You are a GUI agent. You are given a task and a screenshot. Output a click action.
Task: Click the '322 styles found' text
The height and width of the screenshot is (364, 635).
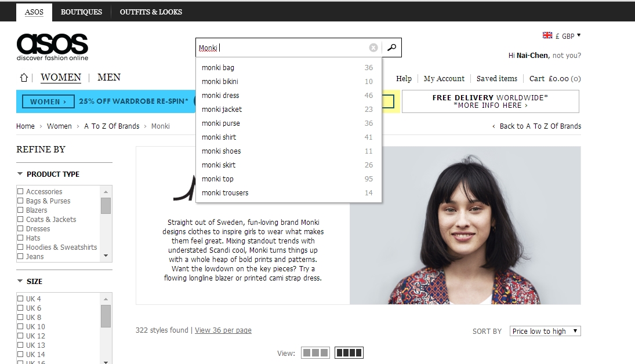[x=162, y=330]
